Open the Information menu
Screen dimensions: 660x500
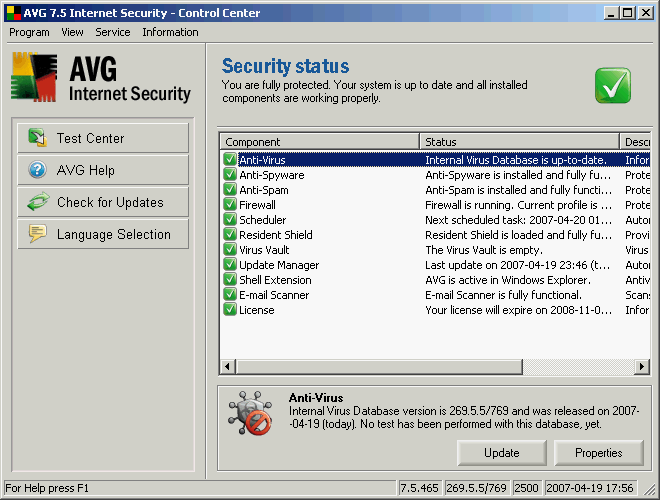[x=170, y=32]
